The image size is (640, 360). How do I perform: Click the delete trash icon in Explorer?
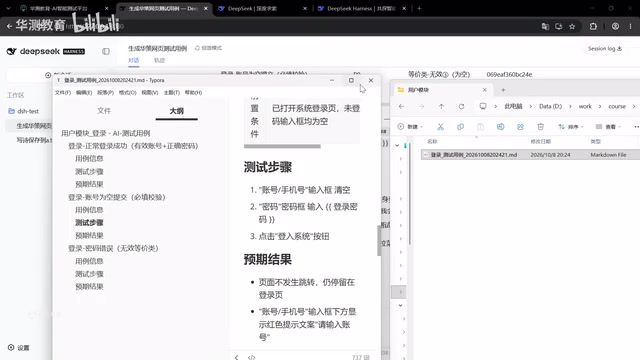[540, 127]
